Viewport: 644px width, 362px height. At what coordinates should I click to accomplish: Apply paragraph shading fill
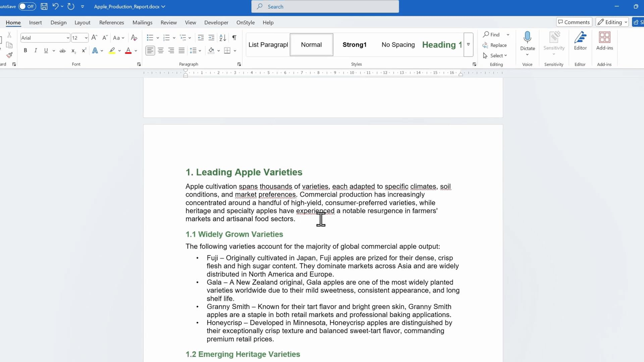coord(211,51)
